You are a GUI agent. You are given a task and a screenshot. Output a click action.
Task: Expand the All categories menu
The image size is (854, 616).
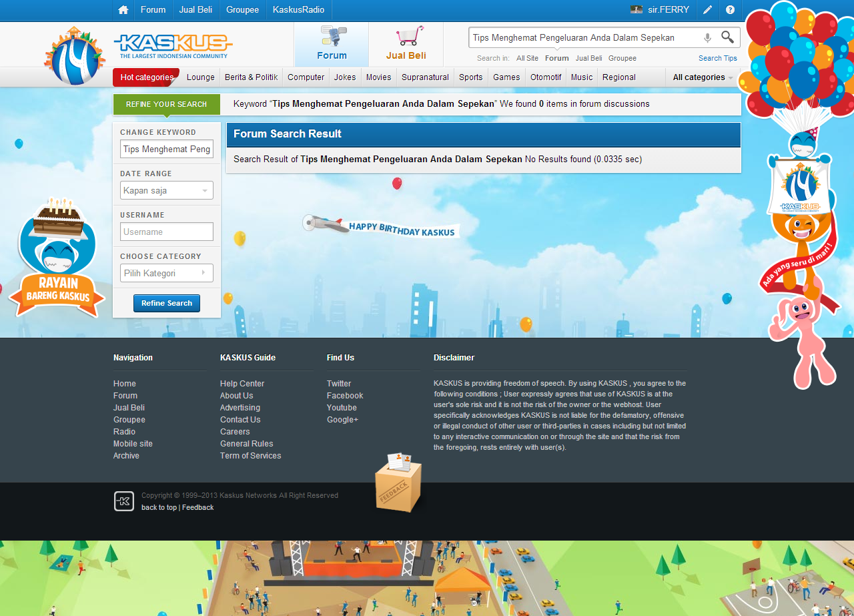[703, 77]
